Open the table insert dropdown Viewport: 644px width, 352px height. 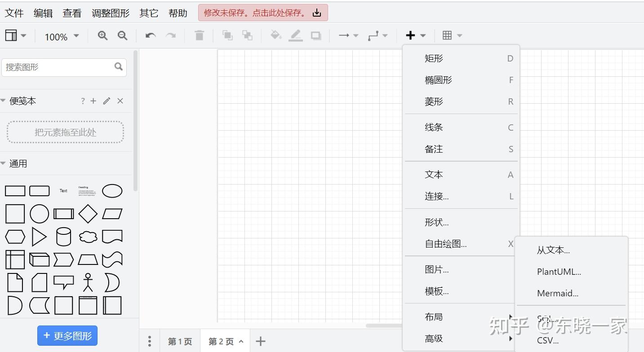[452, 35]
